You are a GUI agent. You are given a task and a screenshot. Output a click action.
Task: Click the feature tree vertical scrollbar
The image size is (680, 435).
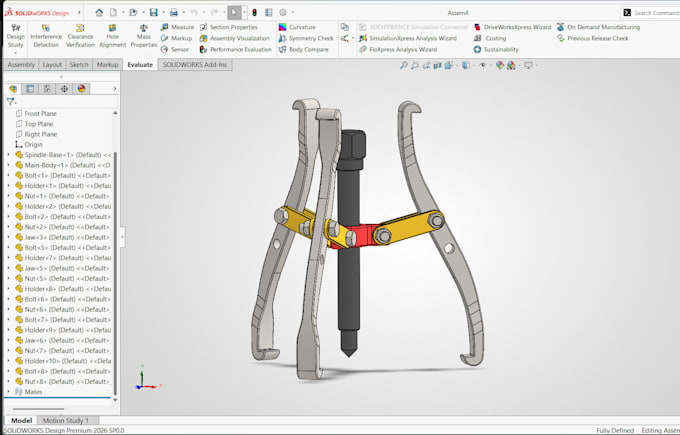click(x=115, y=273)
